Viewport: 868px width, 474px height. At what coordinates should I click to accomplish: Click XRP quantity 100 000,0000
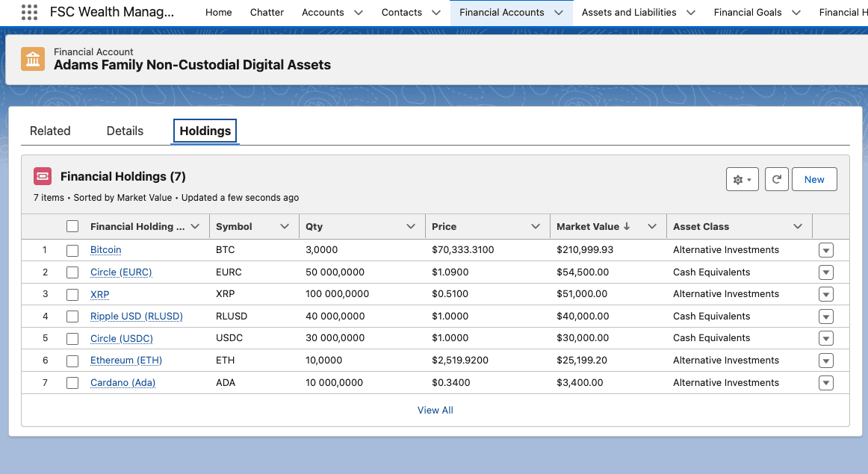(337, 294)
